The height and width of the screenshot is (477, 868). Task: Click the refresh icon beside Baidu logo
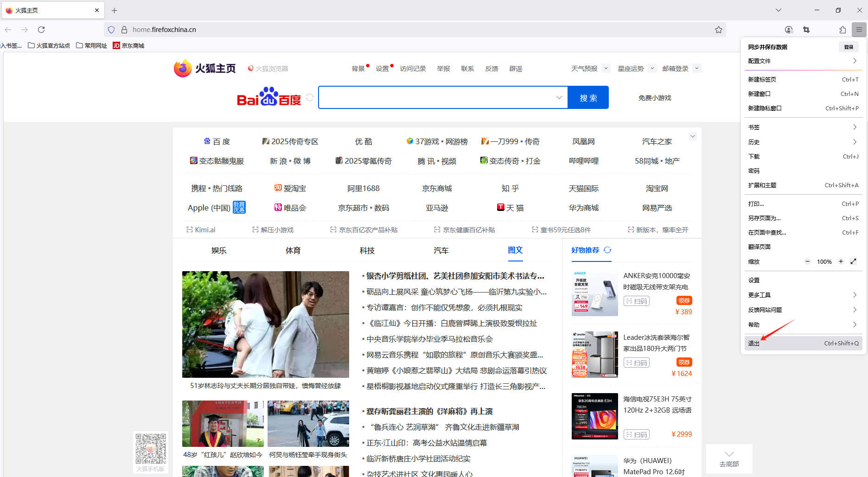310,97
